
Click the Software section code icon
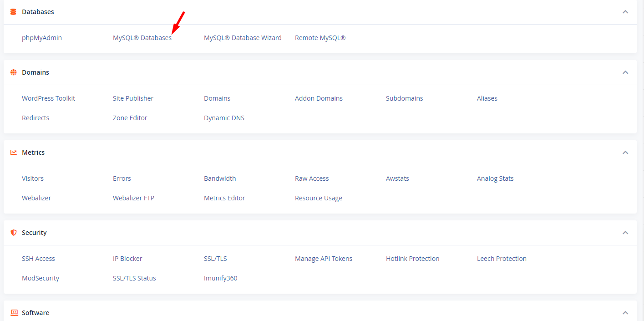coord(14,313)
